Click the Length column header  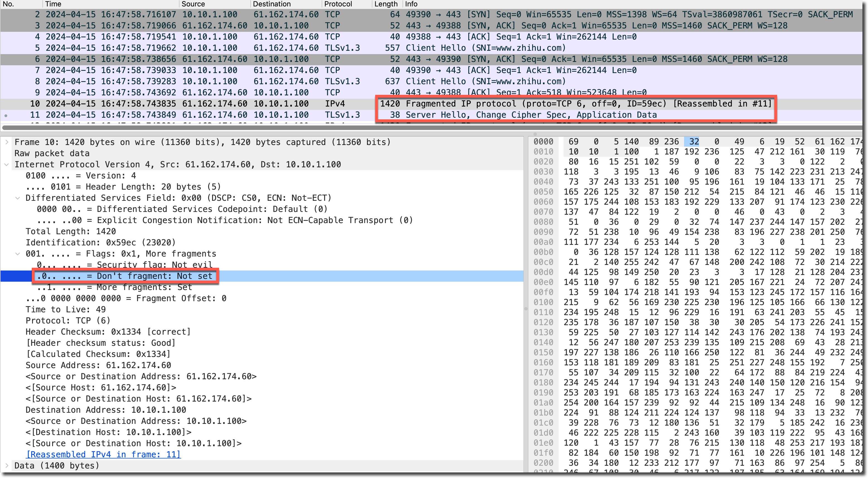(x=386, y=4)
